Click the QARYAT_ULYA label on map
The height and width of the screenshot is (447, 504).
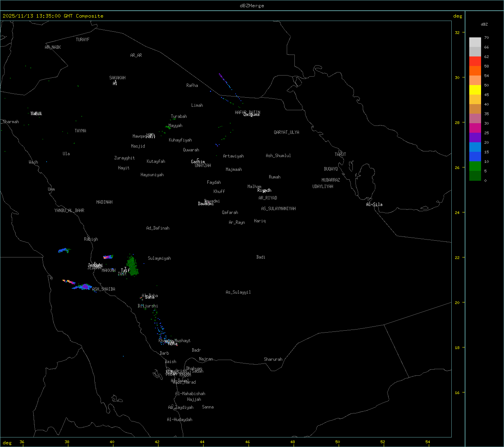click(286, 132)
